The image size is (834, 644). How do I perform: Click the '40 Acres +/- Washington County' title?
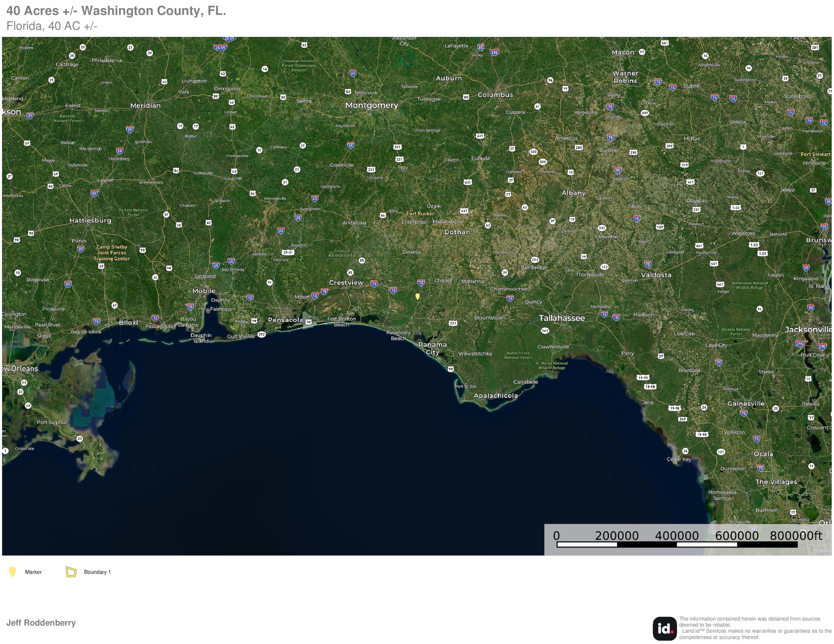click(116, 11)
